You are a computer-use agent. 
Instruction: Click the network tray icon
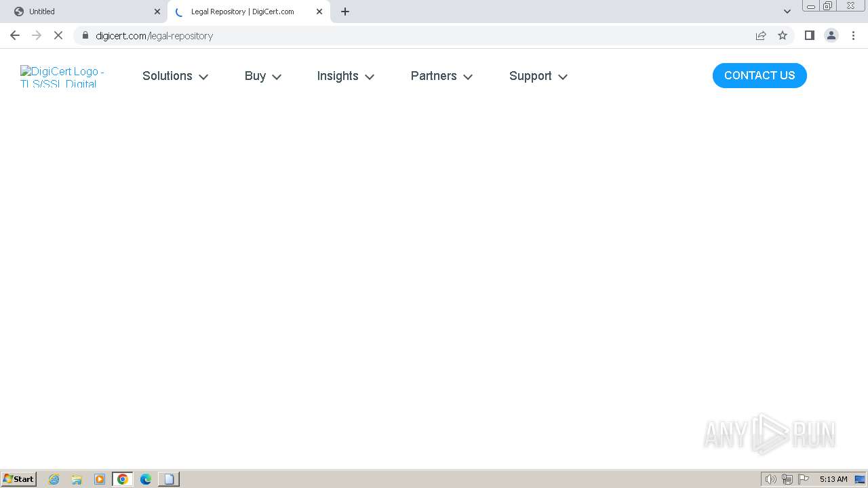pos(787,479)
